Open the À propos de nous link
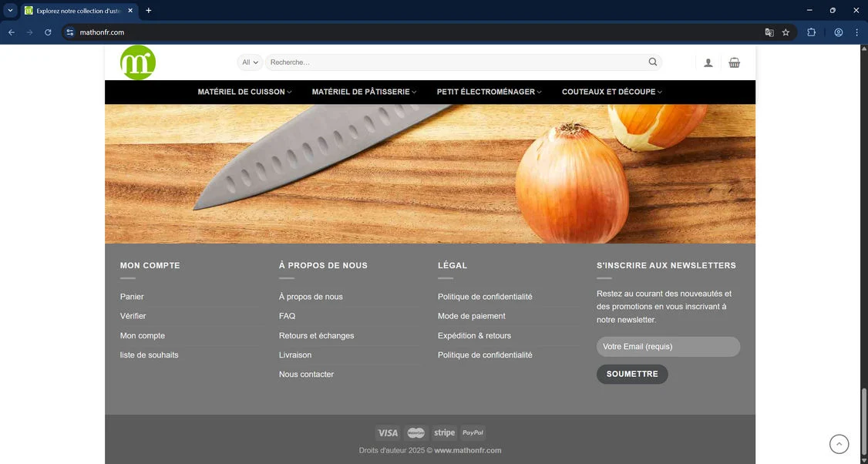The width and height of the screenshot is (868, 464). tap(311, 297)
